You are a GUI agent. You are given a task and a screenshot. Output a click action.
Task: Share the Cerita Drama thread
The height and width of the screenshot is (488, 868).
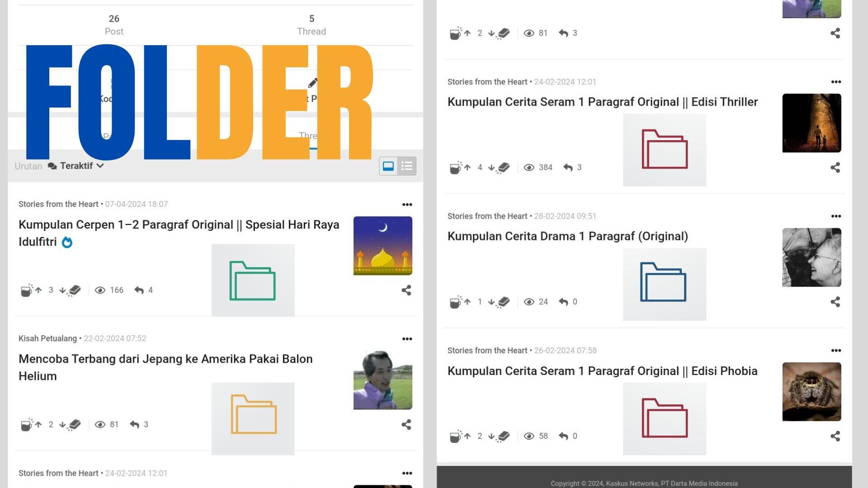pyautogui.click(x=835, y=302)
